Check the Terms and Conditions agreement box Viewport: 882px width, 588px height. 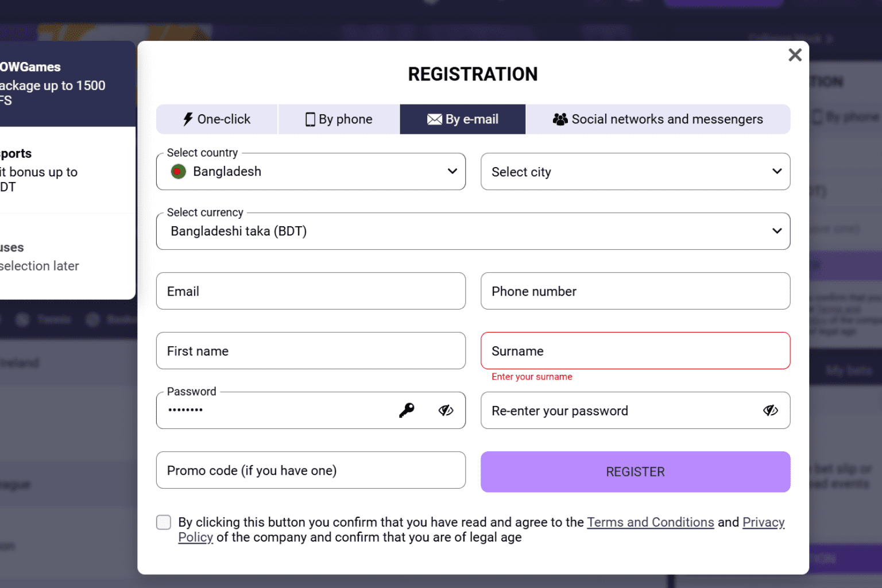pyautogui.click(x=164, y=522)
